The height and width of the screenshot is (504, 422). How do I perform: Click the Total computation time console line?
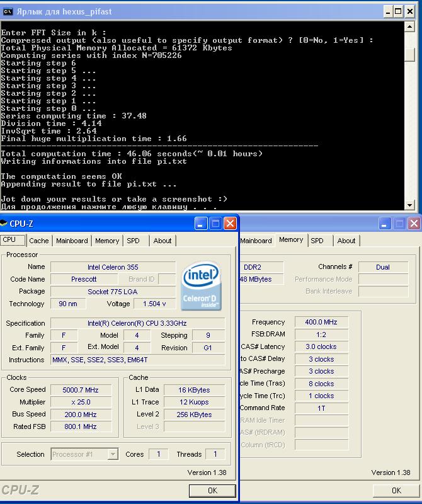[132, 154]
